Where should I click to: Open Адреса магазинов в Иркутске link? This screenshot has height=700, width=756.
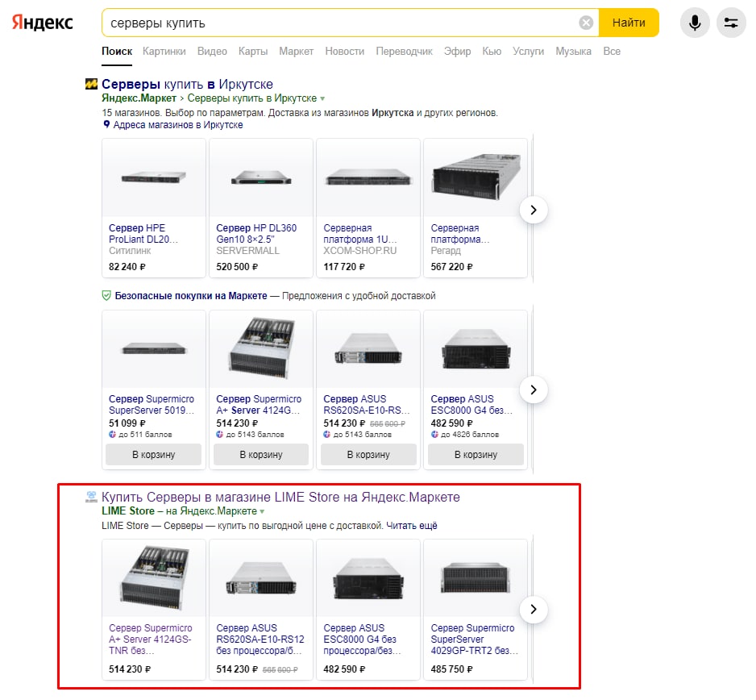[178, 125]
